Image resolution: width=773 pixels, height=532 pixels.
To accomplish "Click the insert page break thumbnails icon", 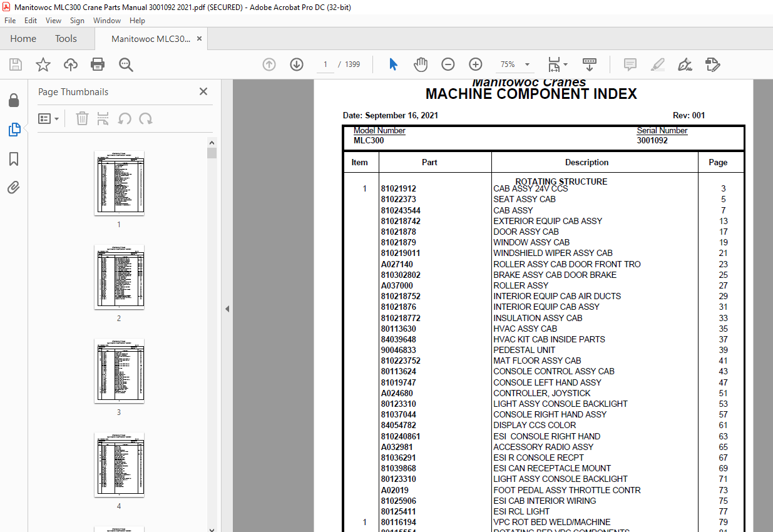I will (x=103, y=118).
